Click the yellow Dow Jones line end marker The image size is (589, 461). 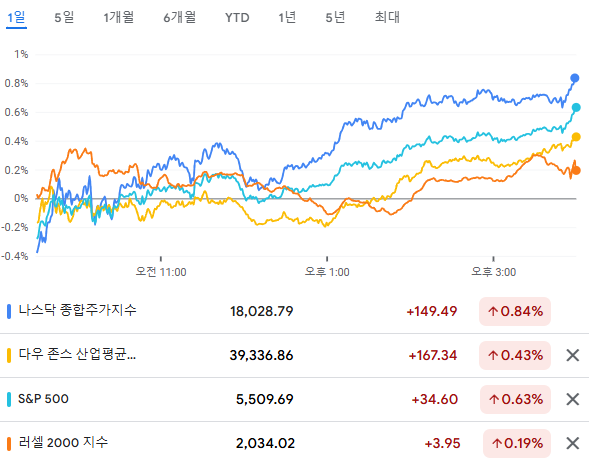coord(576,137)
